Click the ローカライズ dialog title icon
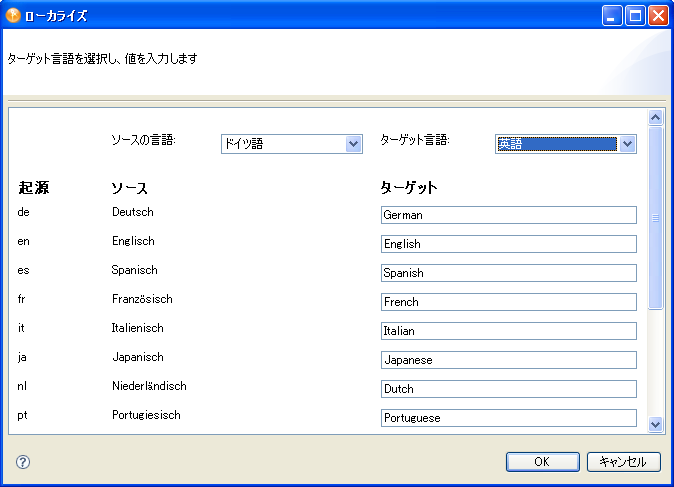 [14, 15]
